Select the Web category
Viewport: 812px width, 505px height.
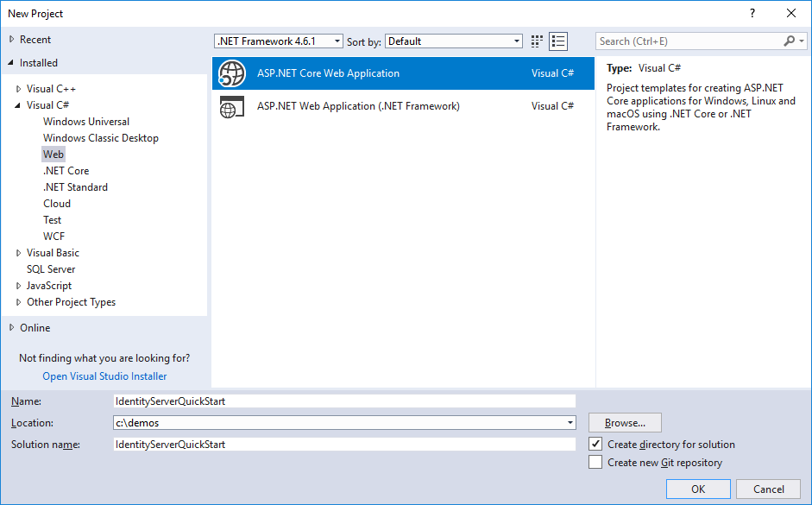tap(54, 155)
